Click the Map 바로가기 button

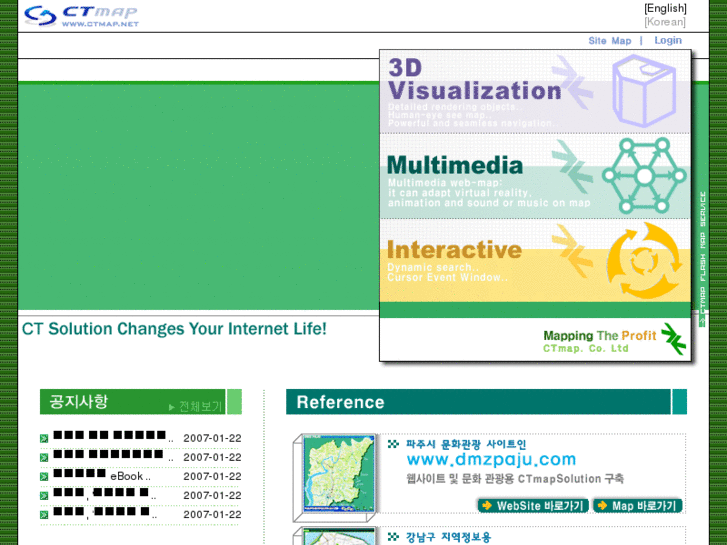(638, 506)
